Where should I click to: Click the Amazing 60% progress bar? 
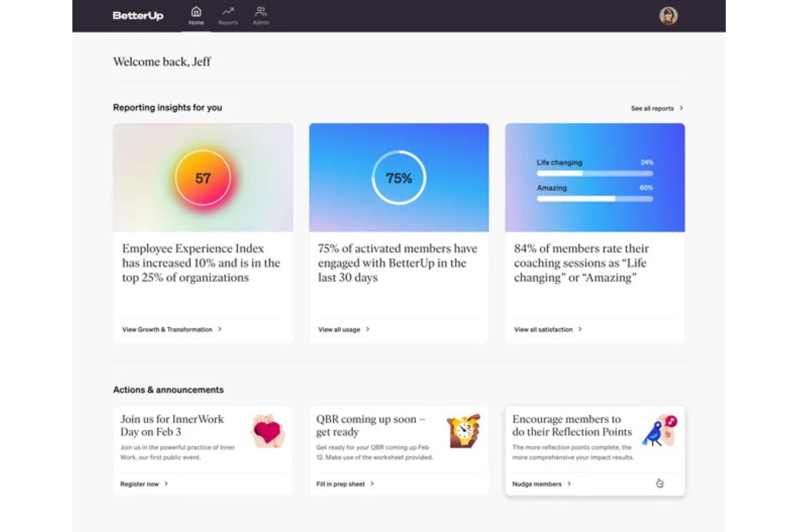595,199
